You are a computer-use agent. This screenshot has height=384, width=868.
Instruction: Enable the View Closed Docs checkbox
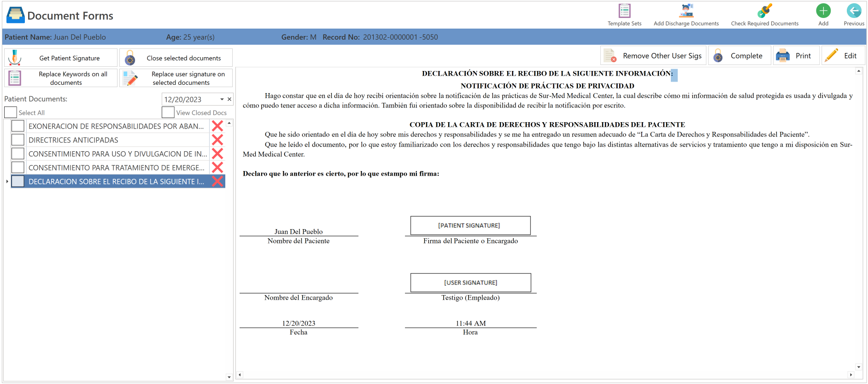click(168, 112)
